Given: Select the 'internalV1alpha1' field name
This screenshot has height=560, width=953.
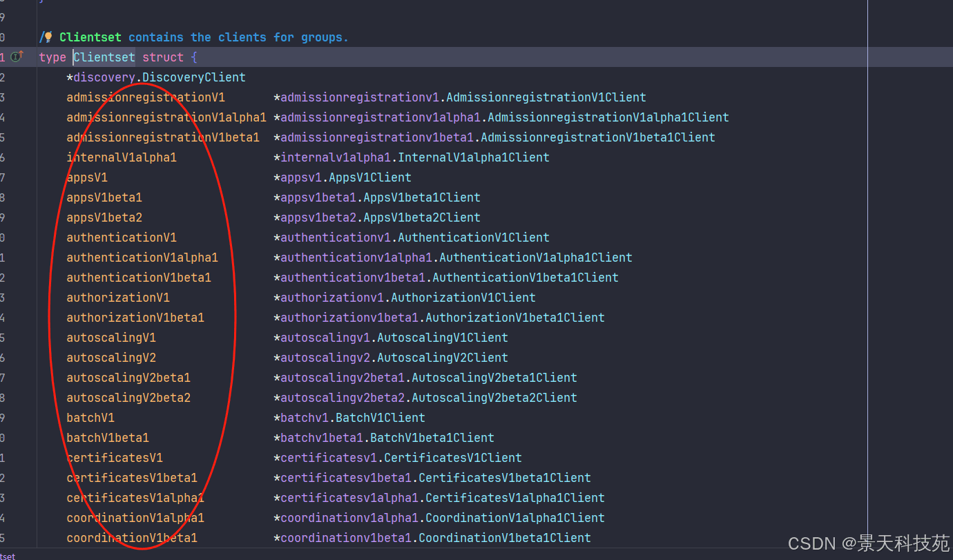Looking at the screenshot, I should (x=122, y=157).
